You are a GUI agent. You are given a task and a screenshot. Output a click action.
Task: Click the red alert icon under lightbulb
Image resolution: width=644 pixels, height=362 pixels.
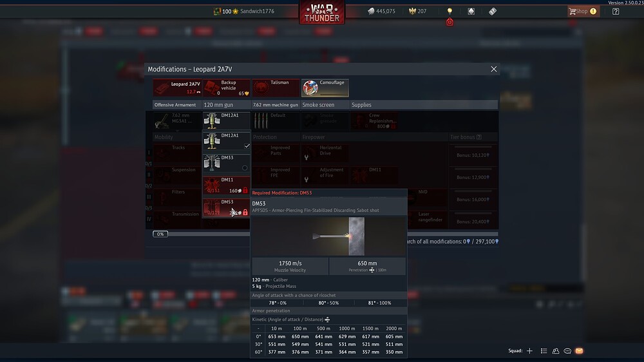[x=450, y=22]
